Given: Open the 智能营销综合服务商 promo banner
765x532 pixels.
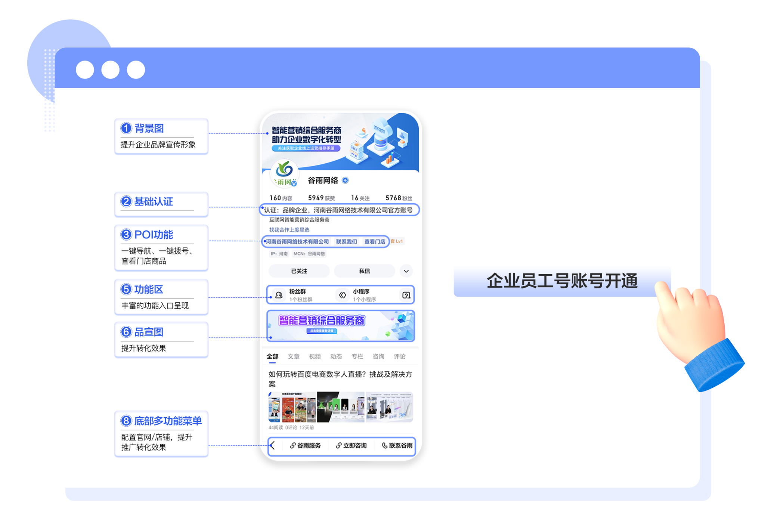Looking at the screenshot, I should [x=341, y=325].
